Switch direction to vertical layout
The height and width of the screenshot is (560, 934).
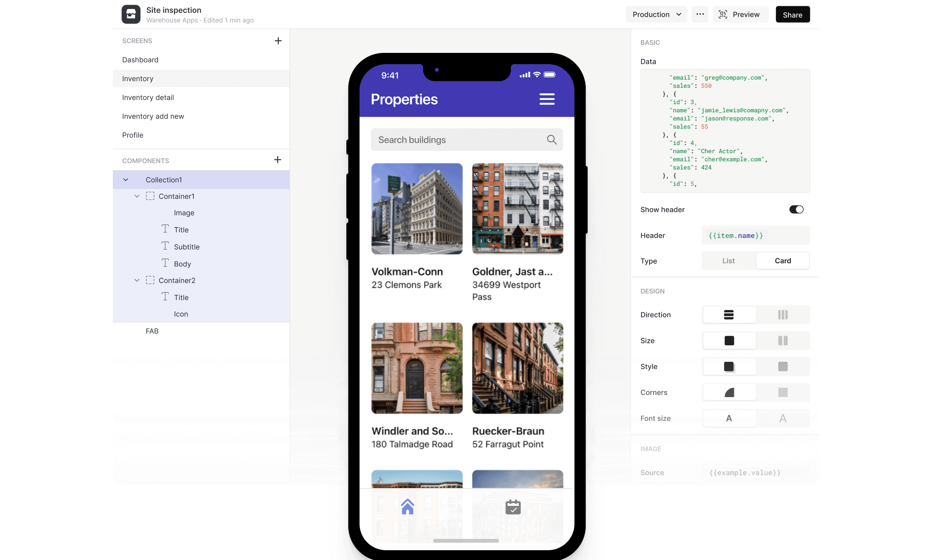pyautogui.click(x=783, y=314)
